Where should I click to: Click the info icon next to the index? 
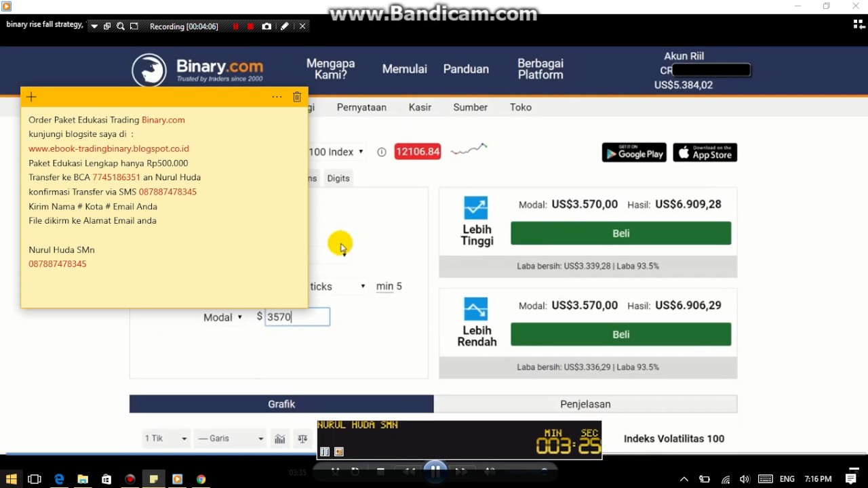point(382,152)
